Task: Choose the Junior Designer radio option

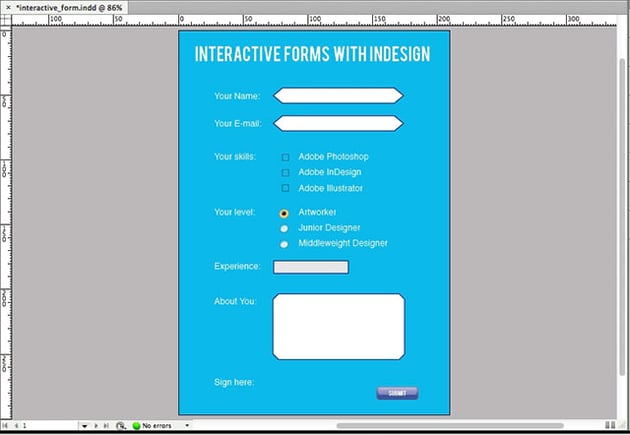Action: click(284, 228)
